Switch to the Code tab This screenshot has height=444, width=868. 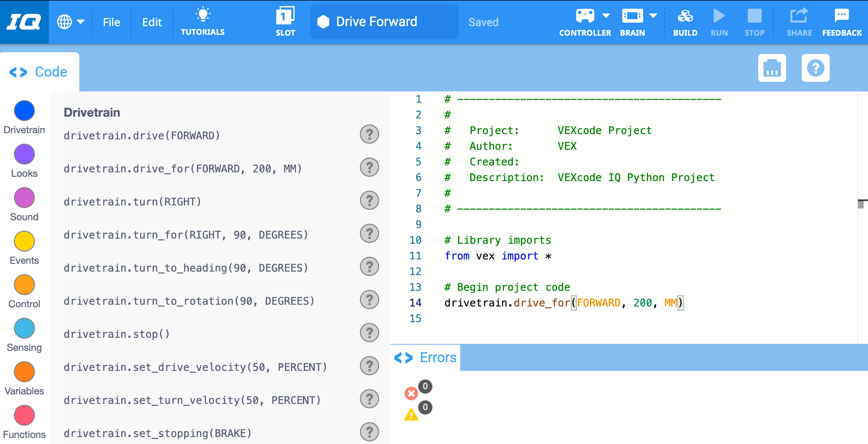click(x=39, y=72)
